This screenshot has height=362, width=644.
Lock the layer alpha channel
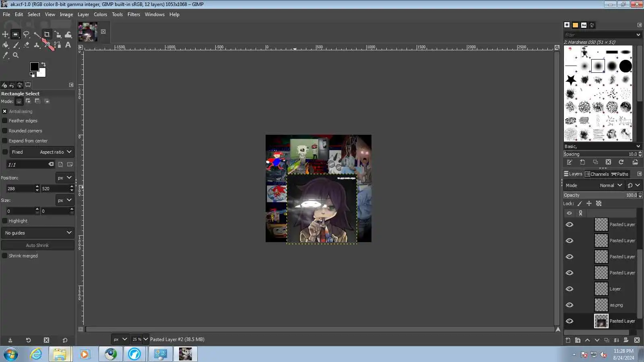coord(599,204)
